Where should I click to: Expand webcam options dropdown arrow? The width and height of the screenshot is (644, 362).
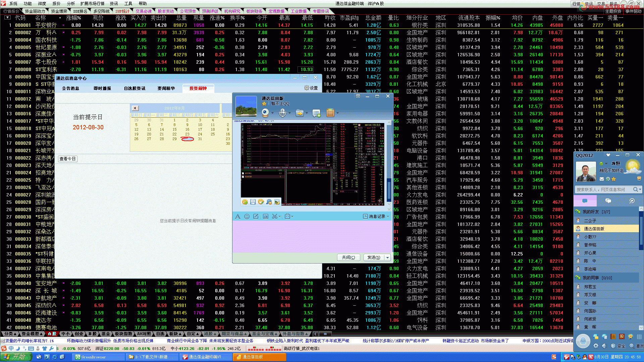pyautogui.click(x=272, y=113)
